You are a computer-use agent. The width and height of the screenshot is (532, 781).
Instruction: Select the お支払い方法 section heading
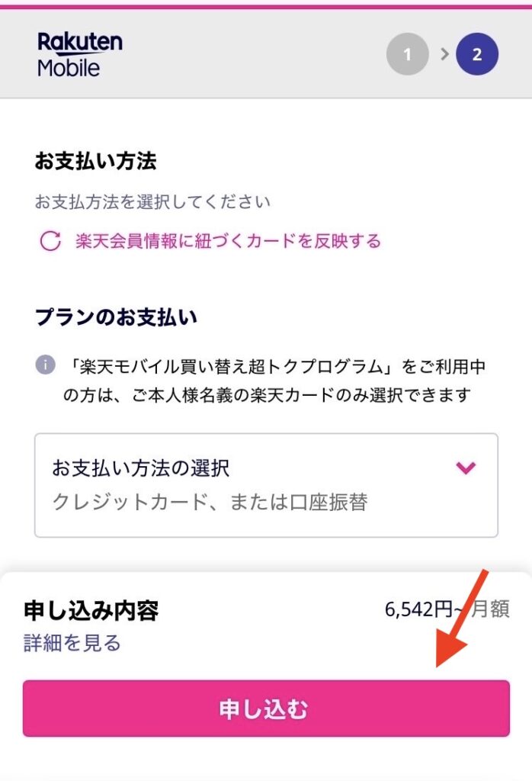[x=95, y=161]
